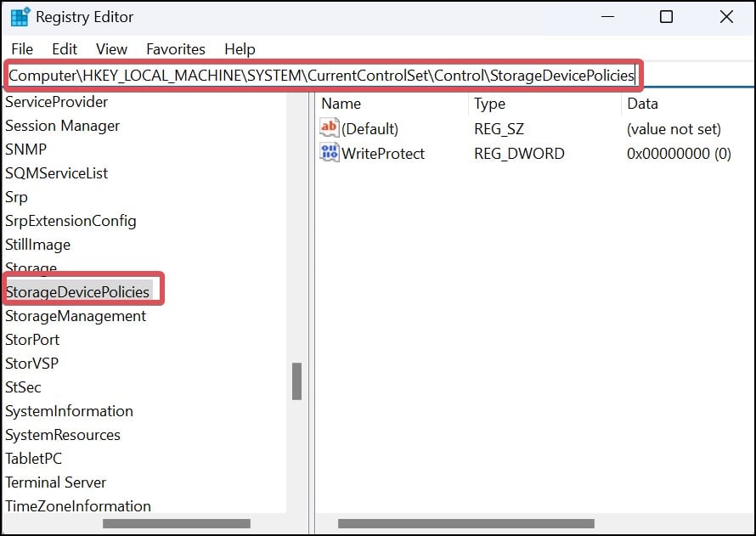756x536 pixels.
Task: Open the File menu
Action: 22,49
